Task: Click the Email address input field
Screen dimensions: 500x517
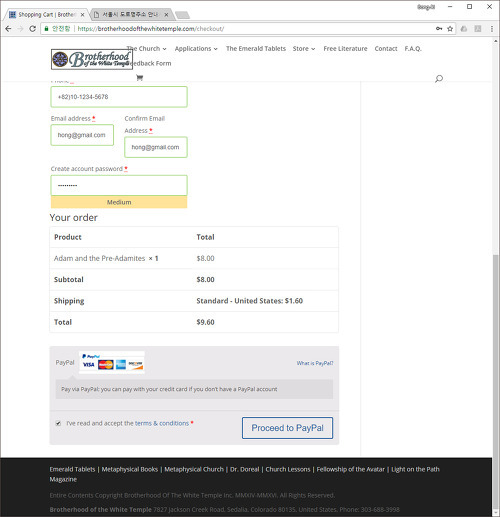Action: click(x=82, y=135)
